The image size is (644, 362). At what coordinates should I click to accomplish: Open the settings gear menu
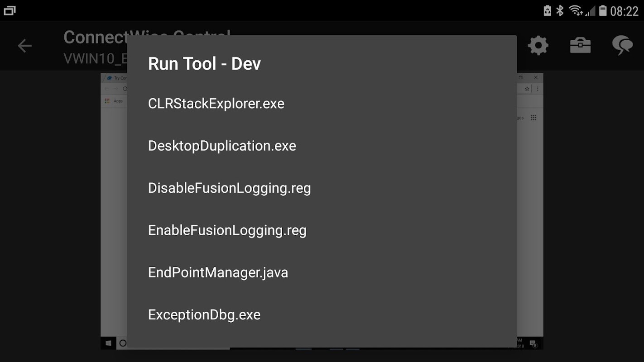pos(538,46)
